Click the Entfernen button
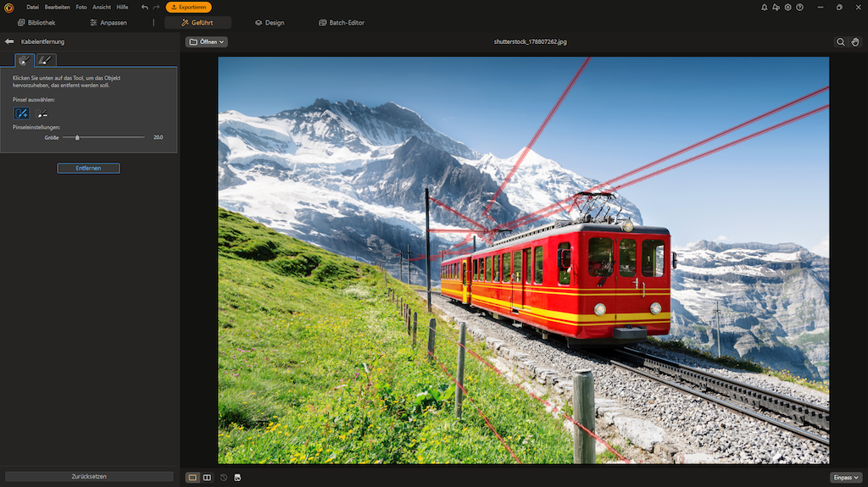The height and width of the screenshot is (487, 868). point(88,169)
